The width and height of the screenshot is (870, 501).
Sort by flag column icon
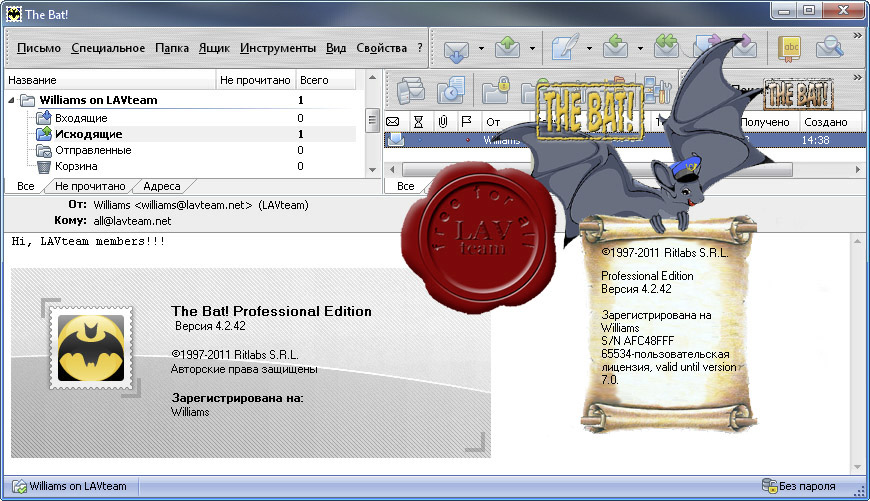pos(466,122)
